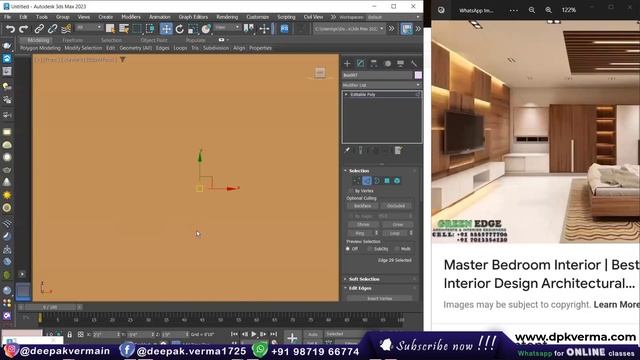
Task: Activate Select and Rotate tool
Action: 180,29
